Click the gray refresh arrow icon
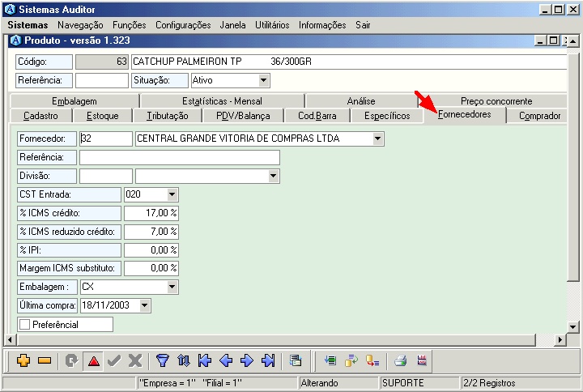 (x=71, y=360)
